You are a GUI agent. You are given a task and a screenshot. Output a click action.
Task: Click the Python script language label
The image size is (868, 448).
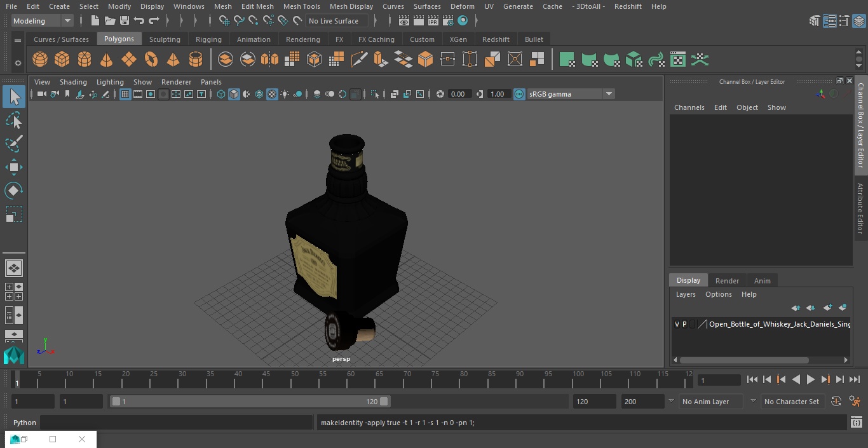[25, 423]
